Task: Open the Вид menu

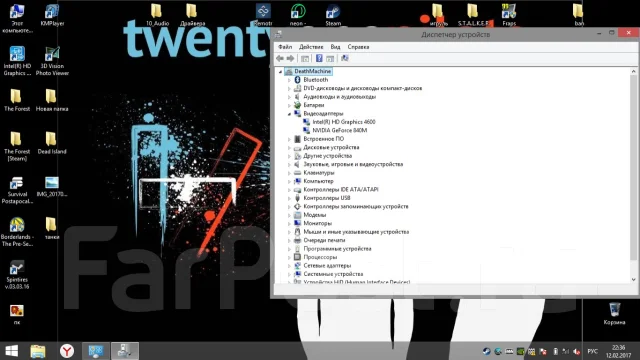Action: tap(335, 47)
